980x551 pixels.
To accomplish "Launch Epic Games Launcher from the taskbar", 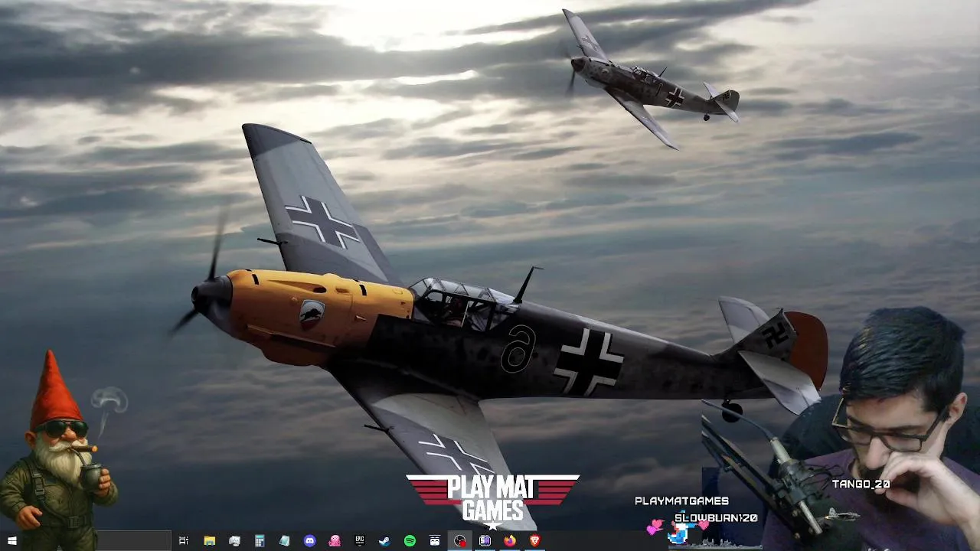I will coord(360,541).
